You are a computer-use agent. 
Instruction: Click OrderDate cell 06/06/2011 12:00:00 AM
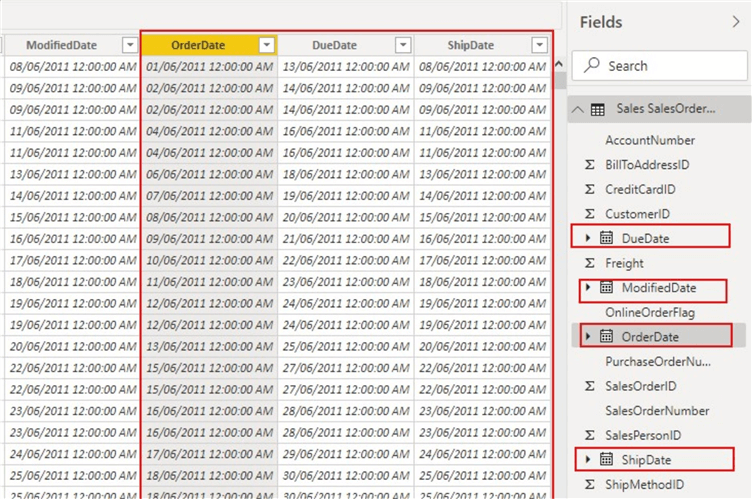(210, 174)
